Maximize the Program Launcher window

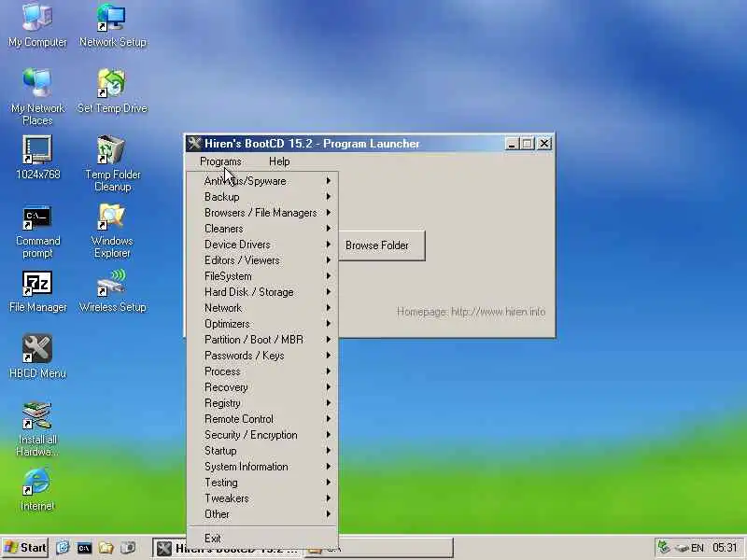click(x=528, y=144)
